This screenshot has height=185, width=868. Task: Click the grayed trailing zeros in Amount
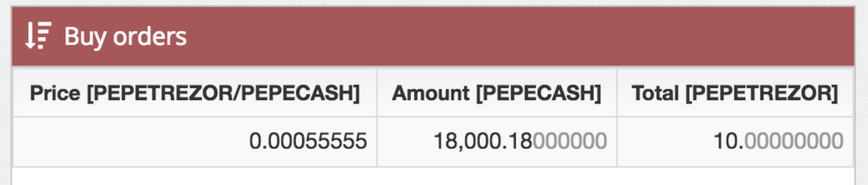[x=570, y=141]
